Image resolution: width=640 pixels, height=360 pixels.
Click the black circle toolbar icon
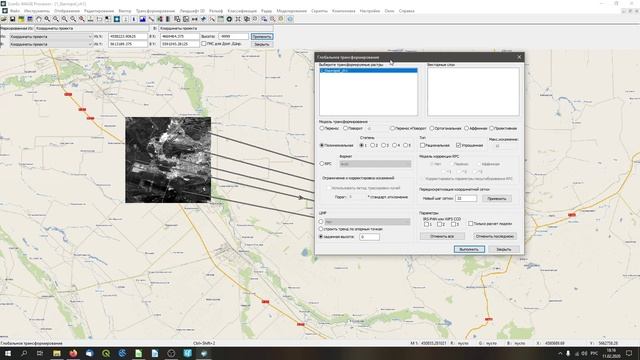229,19
